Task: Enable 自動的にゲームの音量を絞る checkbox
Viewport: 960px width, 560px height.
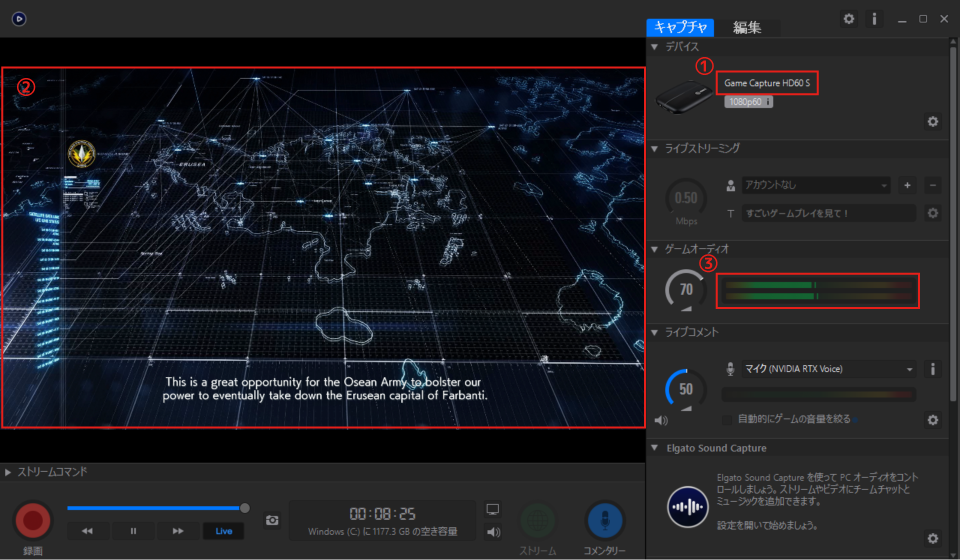Action: pos(727,419)
